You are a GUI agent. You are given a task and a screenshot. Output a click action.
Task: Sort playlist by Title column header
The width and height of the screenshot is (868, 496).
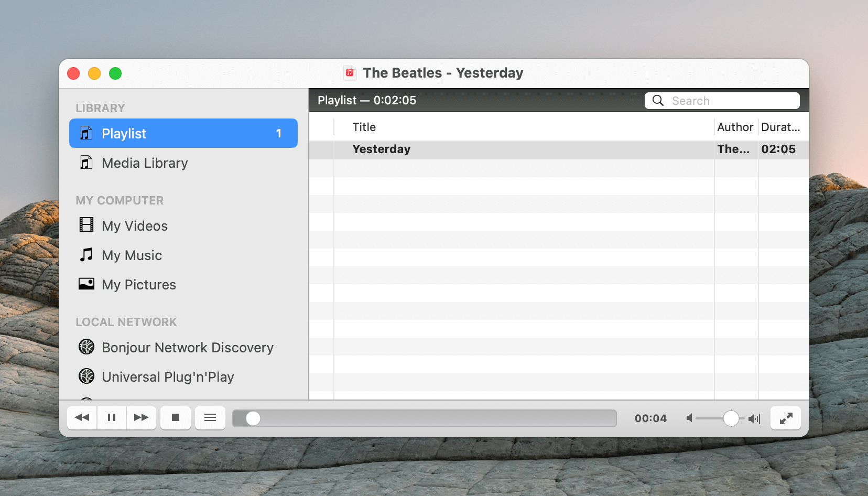tap(364, 127)
